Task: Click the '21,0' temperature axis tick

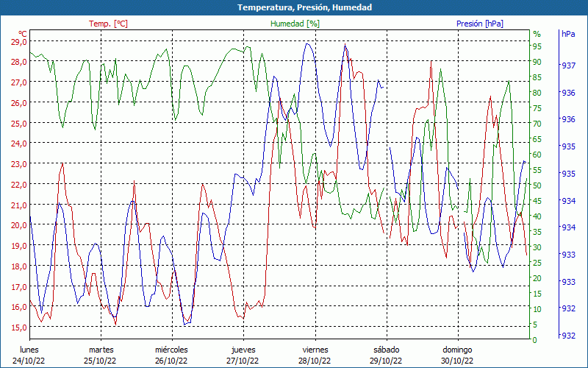Action: point(19,205)
